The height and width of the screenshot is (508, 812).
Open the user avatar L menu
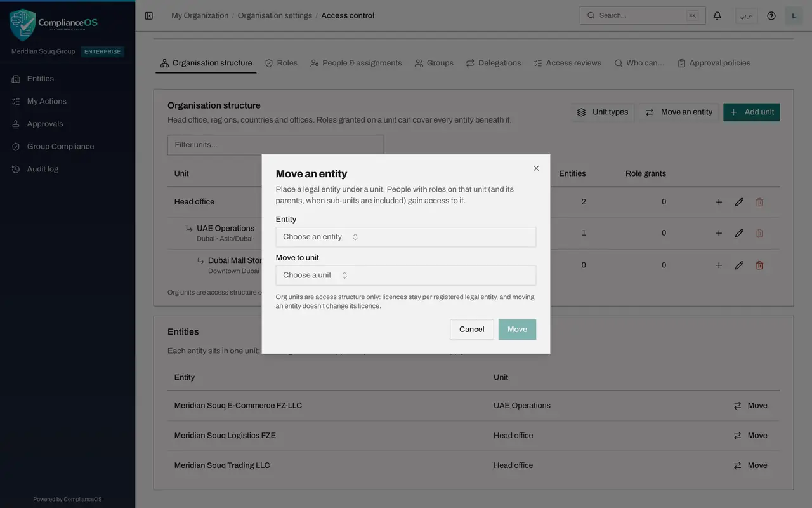(x=794, y=15)
